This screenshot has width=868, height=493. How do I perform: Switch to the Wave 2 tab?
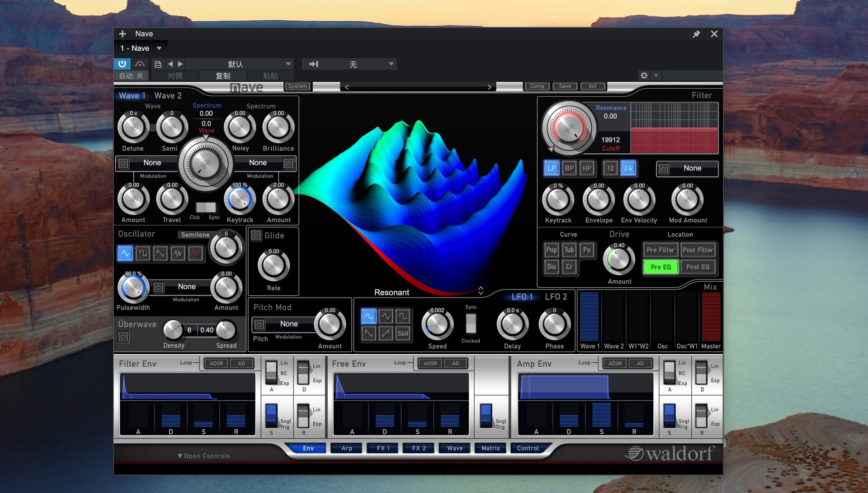pyautogui.click(x=168, y=96)
